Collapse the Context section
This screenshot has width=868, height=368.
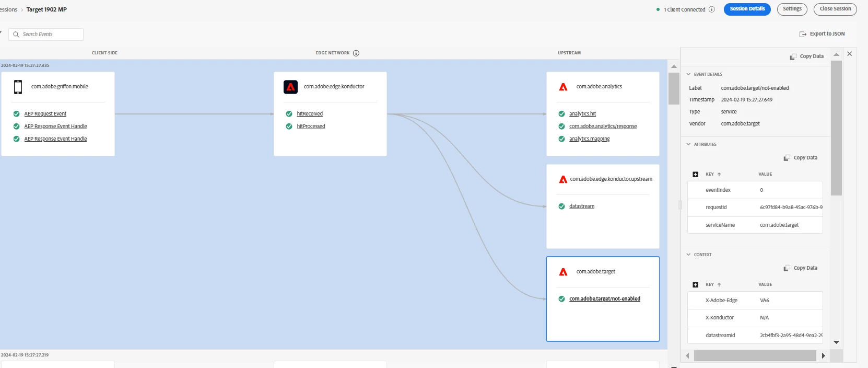pos(688,255)
